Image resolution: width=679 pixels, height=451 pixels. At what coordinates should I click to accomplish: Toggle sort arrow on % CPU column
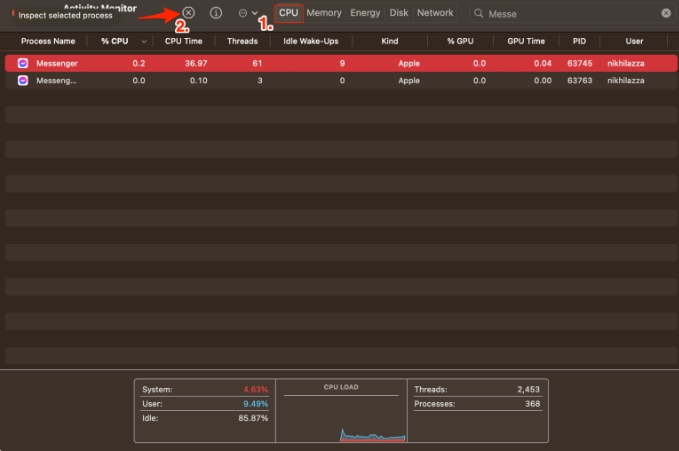pyautogui.click(x=144, y=42)
